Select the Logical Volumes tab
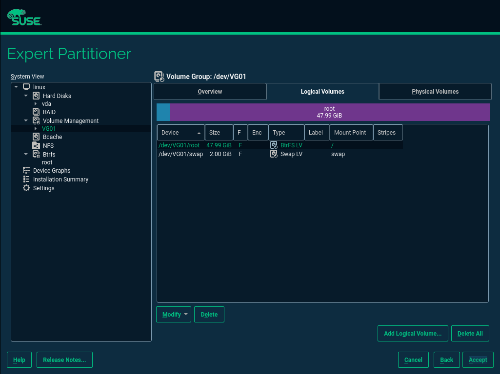Image resolution: width=500 pixels, height=374 pixels. (322, 92)
